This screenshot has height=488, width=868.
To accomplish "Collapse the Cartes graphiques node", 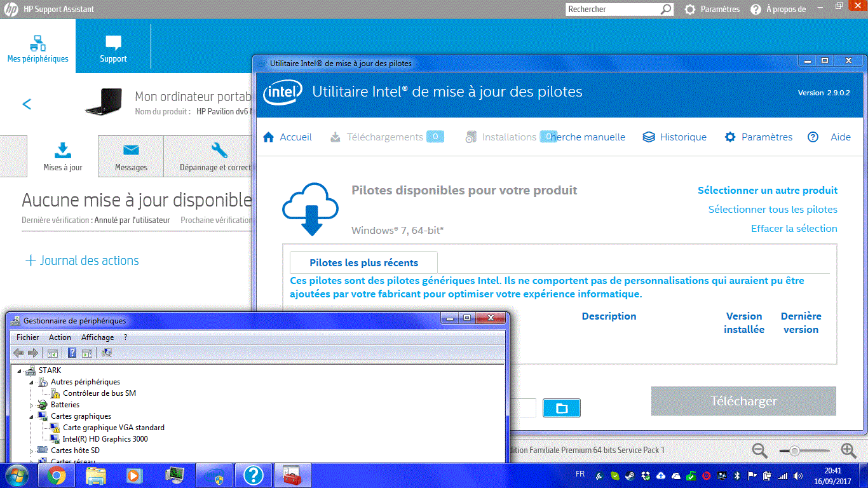I will [32, 416].
